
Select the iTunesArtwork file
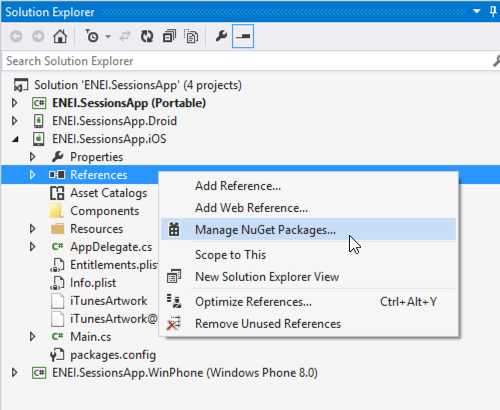[x=109, y=301]
